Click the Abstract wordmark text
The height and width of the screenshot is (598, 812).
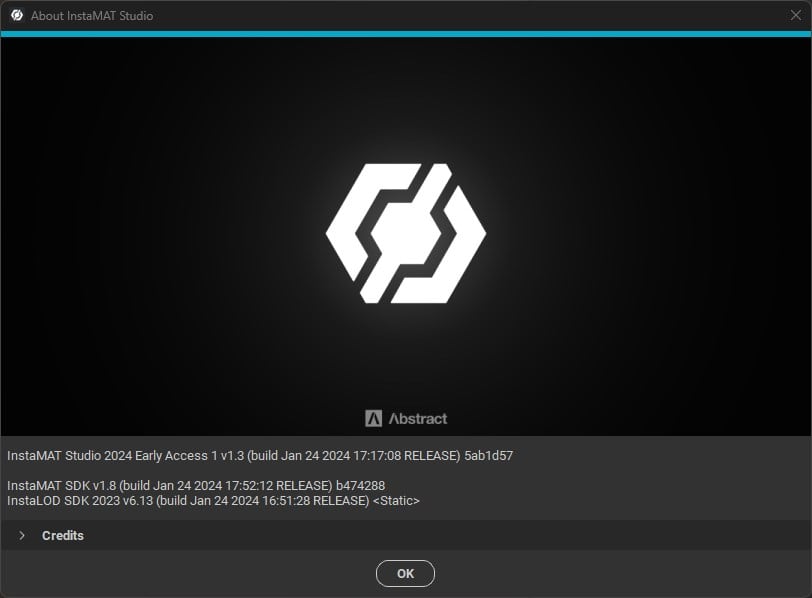click(418, 418)
